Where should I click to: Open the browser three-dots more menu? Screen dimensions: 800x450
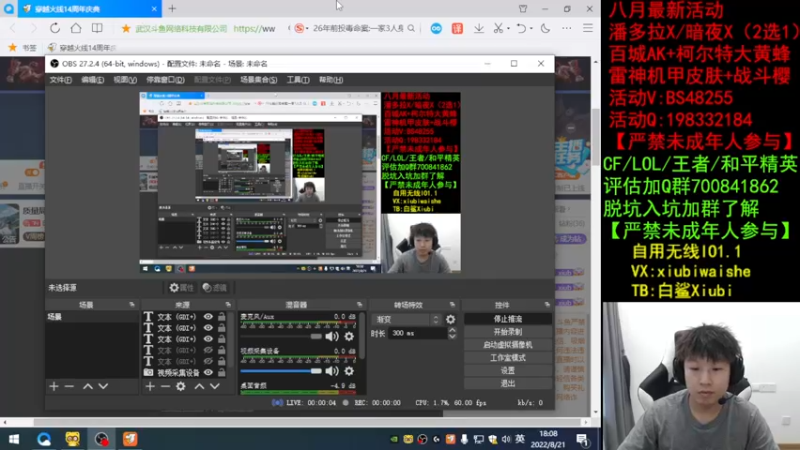point(567,29)
